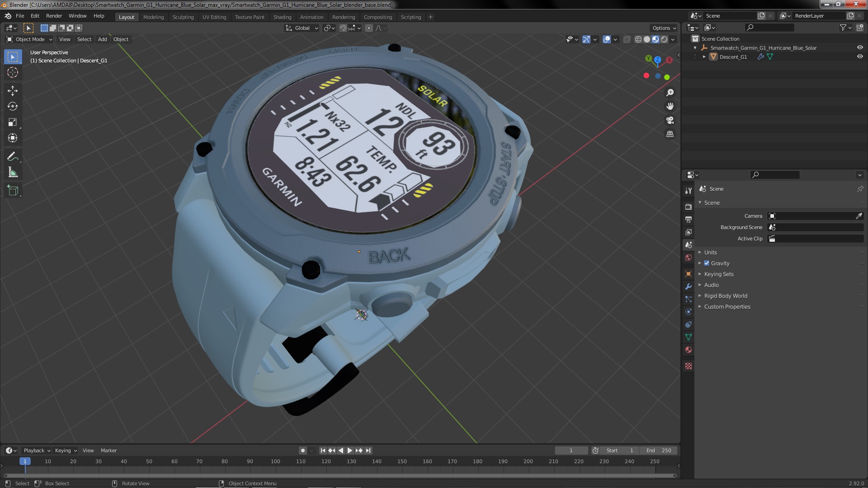Click the green Y axis gizmo
The height and width of the screenshot is (488, 868).
click(x=648, y=59)
